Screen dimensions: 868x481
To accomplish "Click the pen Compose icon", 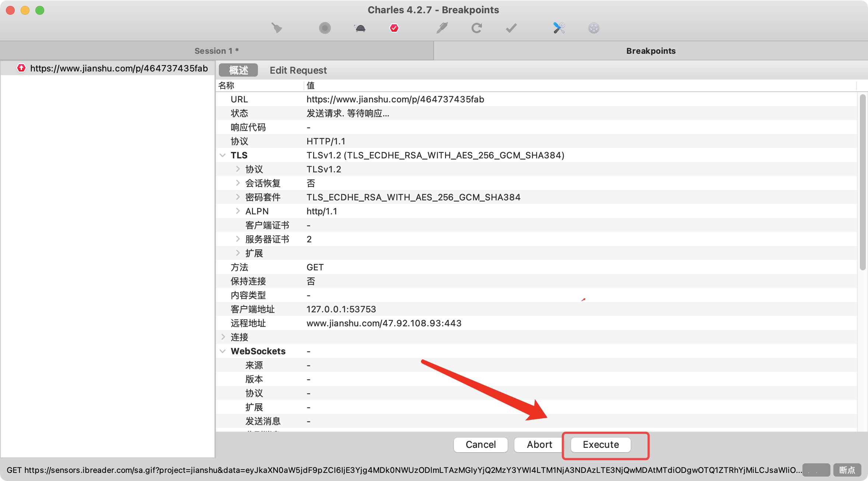I will coord(442,28).
